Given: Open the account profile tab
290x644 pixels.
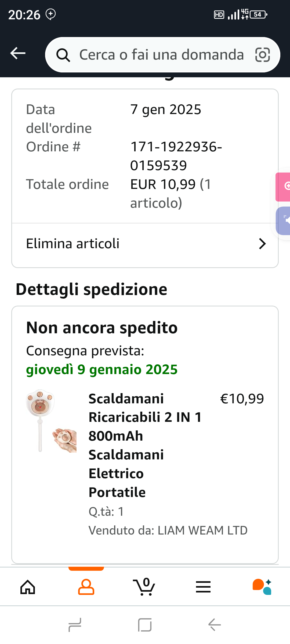Looking at the screenshot, I should (x=86, y=587).
